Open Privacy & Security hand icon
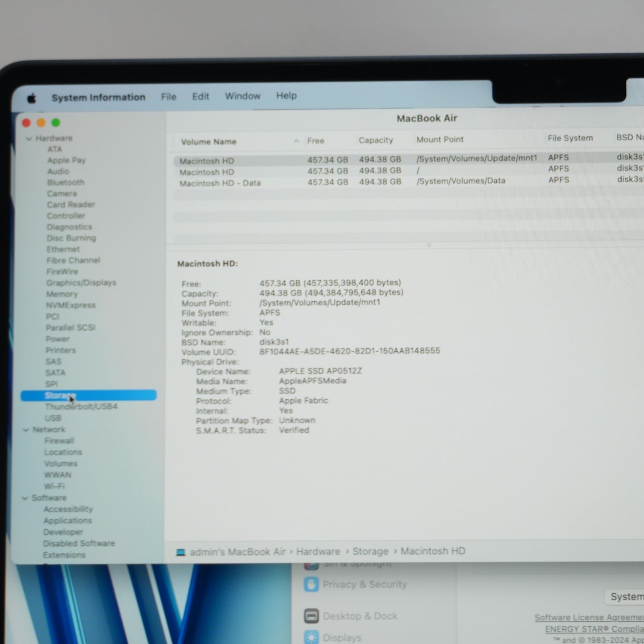 [x=311, y=584]
